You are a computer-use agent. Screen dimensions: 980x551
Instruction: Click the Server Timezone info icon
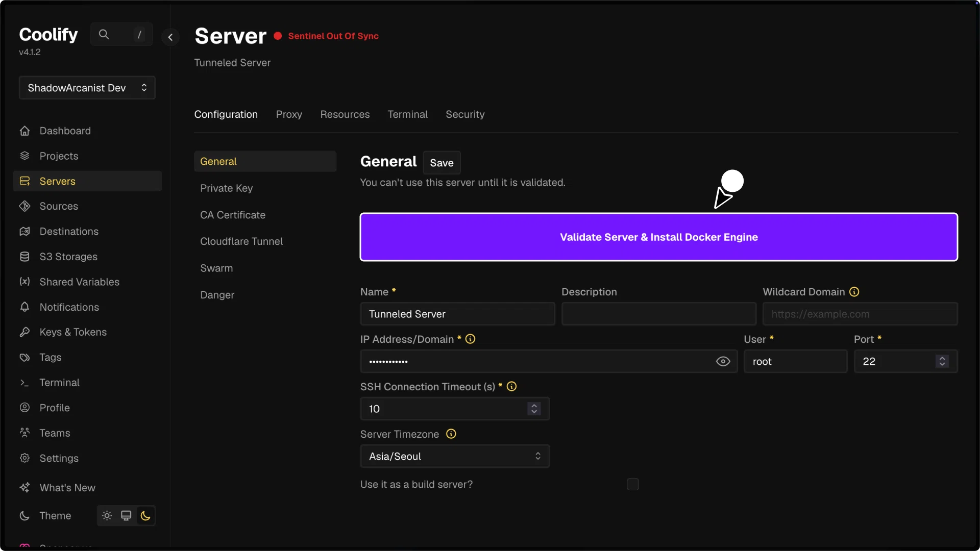coord(451,434)
